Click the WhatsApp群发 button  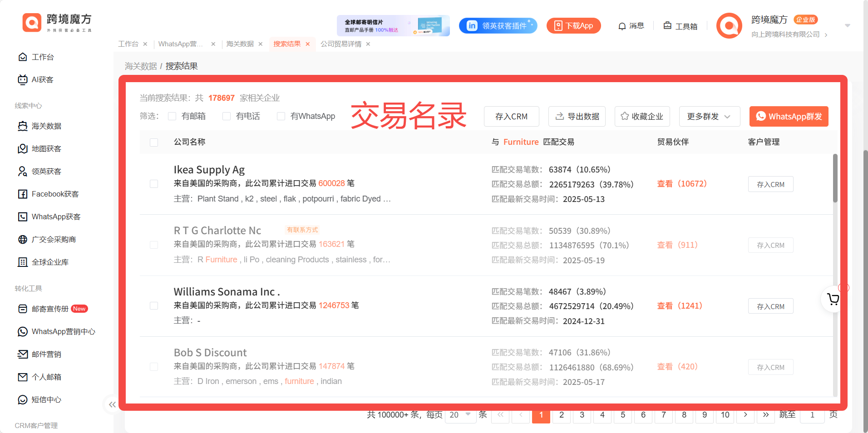[789, 117]
